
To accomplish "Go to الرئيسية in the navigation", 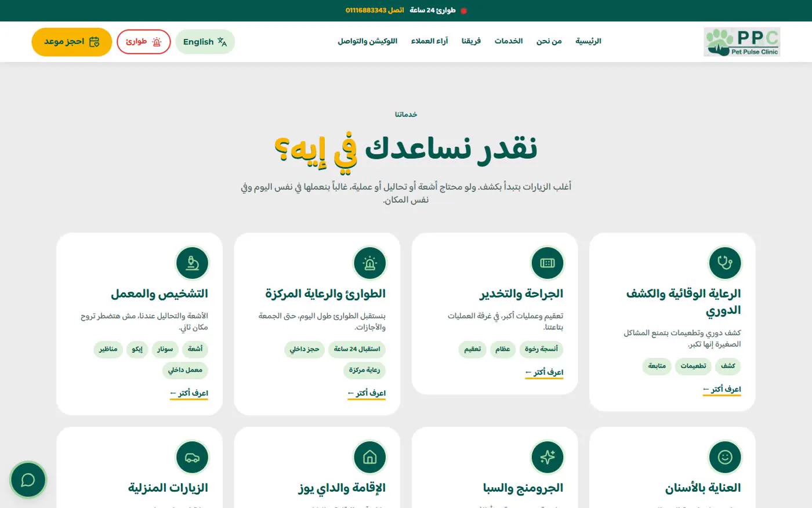I will coord(588,41).
